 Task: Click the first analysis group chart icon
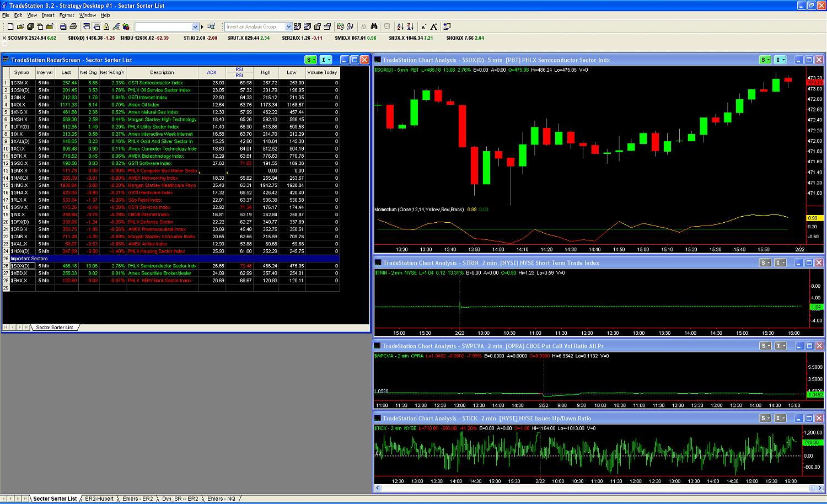click(x=297, y=26)
